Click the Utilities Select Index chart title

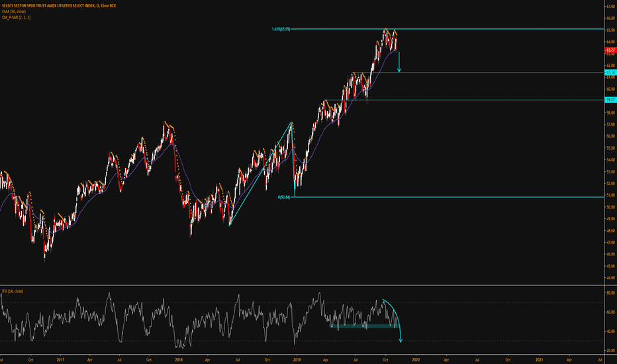coord(59,6)
